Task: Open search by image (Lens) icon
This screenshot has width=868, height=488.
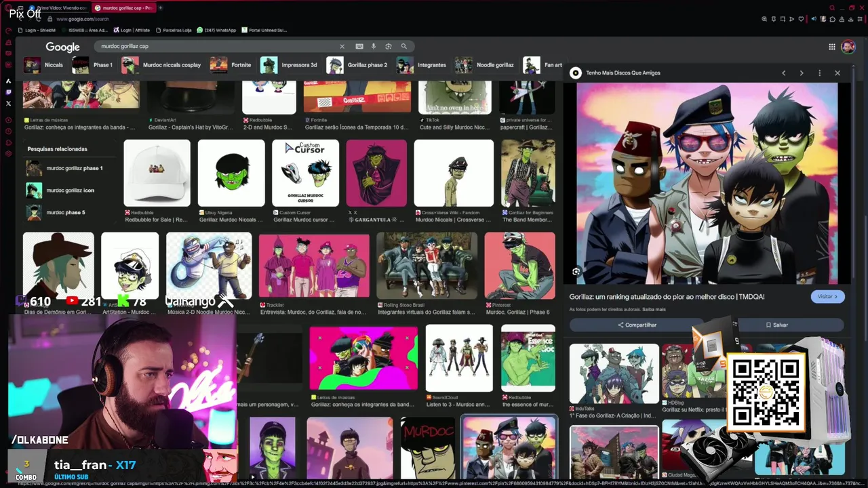Action: (389, 47)
